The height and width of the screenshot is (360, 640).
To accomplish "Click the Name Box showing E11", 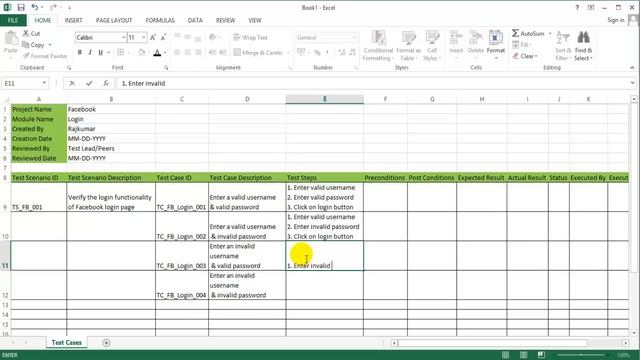I will [x=21, y=83].
